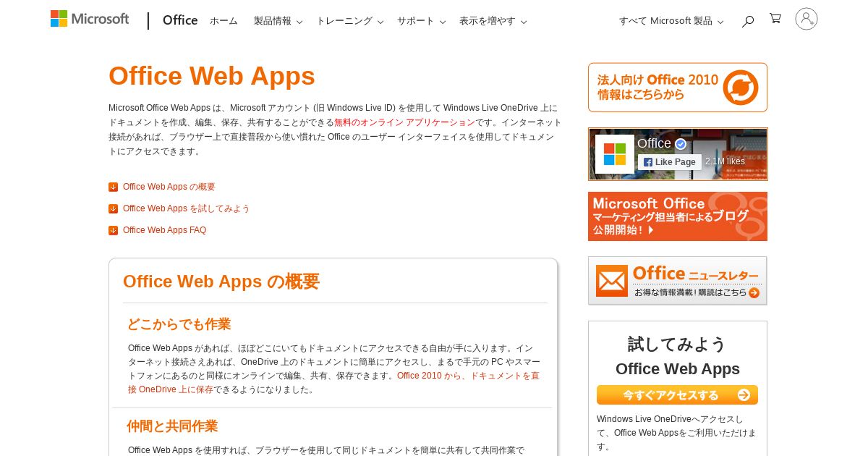Click the Office brand link in header
The width and height of the screenshot is (868, 456).
(x=180, y=20)
